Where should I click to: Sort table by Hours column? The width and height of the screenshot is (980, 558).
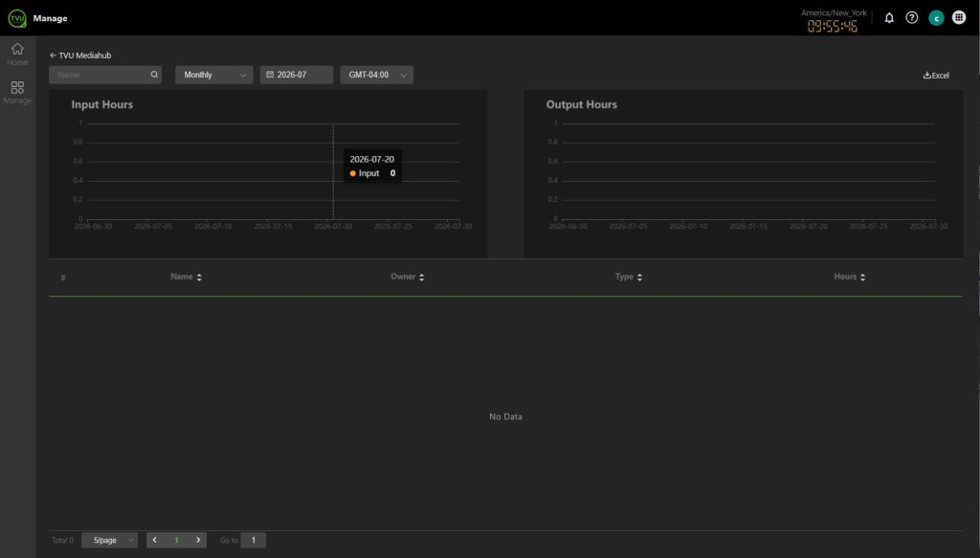(x=850, y=277)
